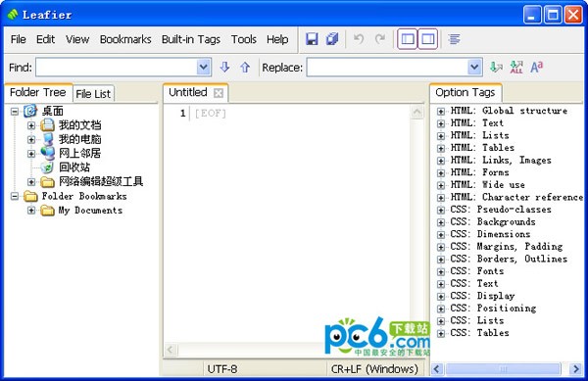This screenshot has height=381, width=588.
Task: Open the File menu
Action: [x=18, y=39]
